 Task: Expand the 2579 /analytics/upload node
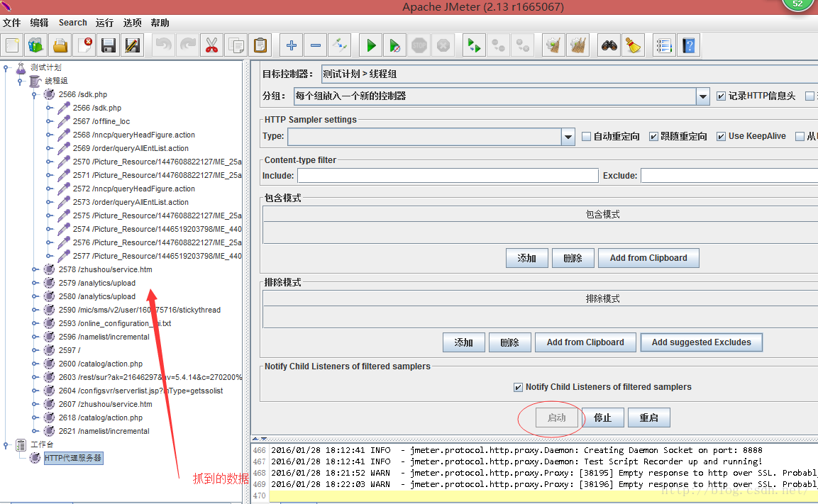point(35,283)
